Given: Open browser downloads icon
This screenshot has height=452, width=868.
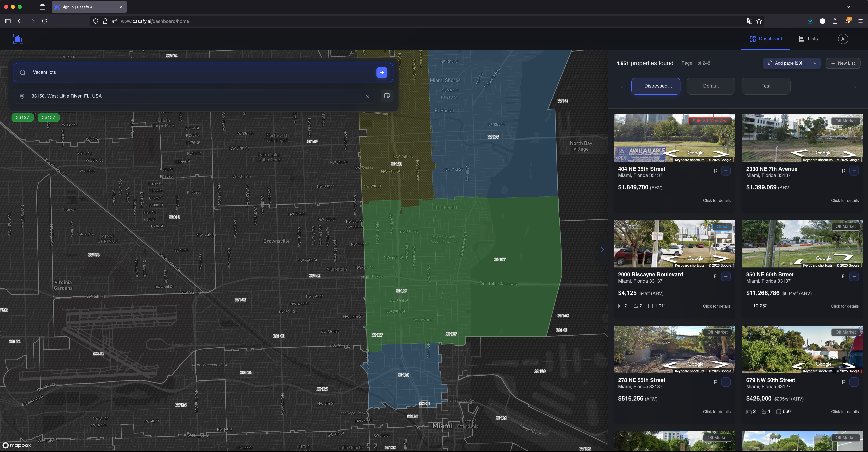Looking at the screenshot, I should coord(810,21).
